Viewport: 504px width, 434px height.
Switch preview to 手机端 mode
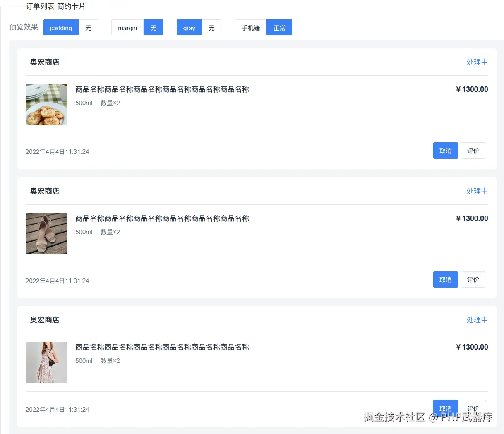tap(251, 28)
